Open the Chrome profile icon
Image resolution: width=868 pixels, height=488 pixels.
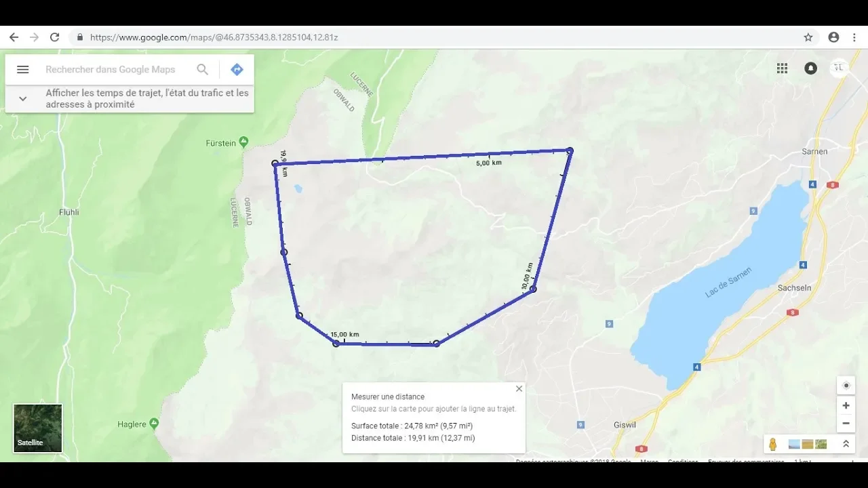click(833, 37)
